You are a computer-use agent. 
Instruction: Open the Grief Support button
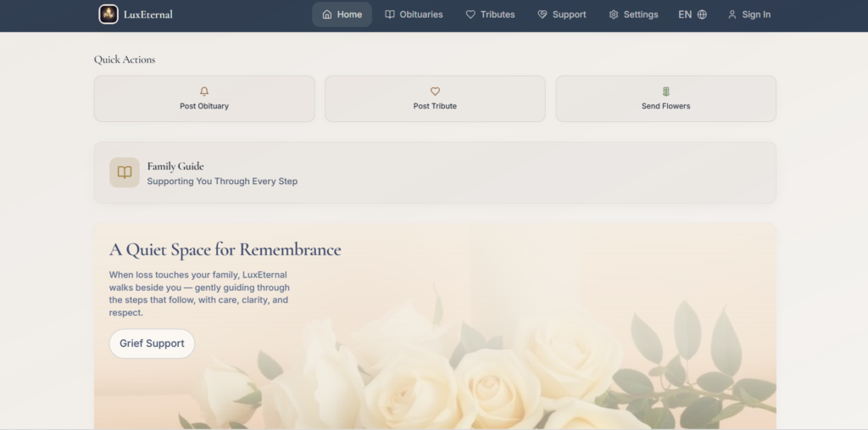(x=152, y=343)
